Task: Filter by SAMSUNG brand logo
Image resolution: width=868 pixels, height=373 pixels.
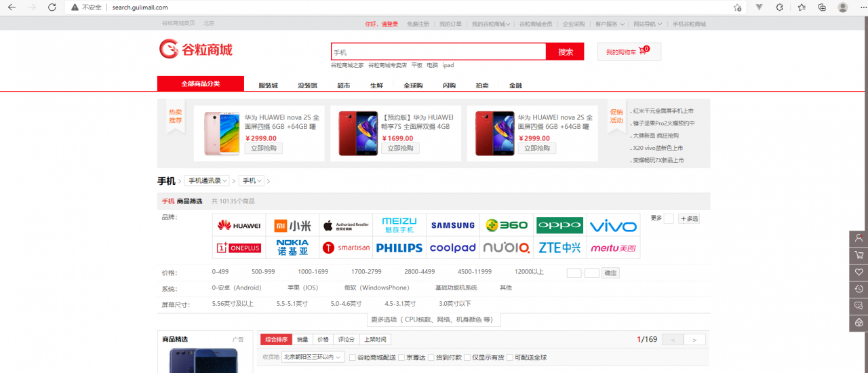Action: [x=453, y=226]
